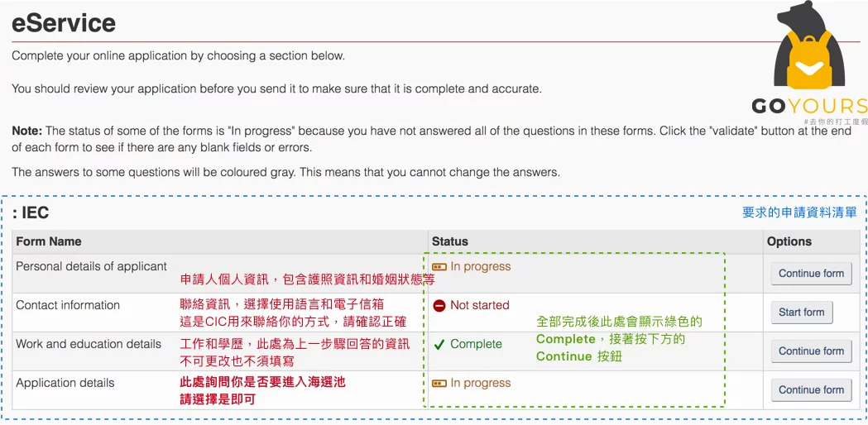Select the Application details row label
The height and width of the screenshot is (425, 868).
click(65, 383)
